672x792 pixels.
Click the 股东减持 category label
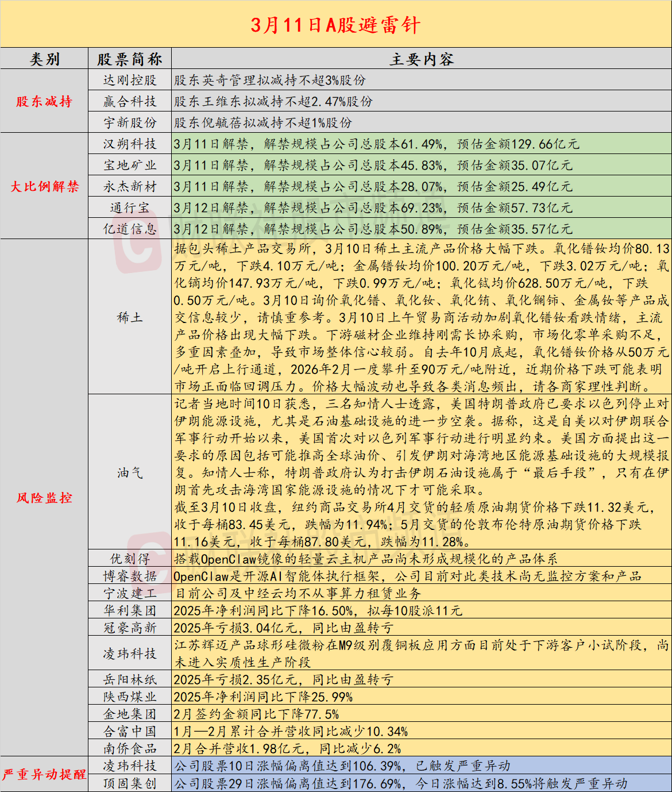43,101
